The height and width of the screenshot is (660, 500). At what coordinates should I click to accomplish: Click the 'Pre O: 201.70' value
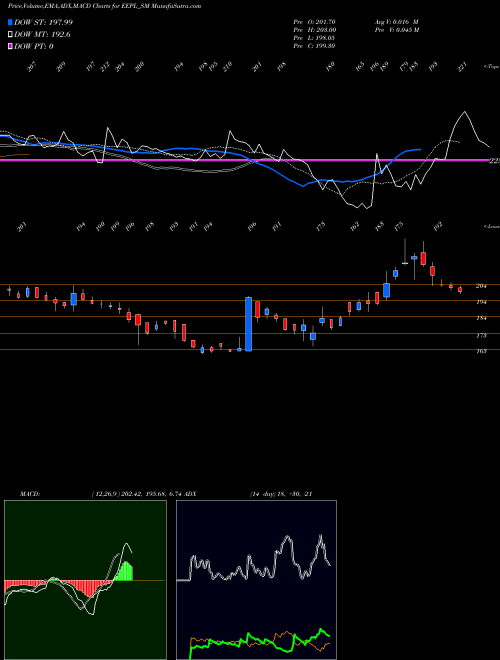(x=314, y=22)
